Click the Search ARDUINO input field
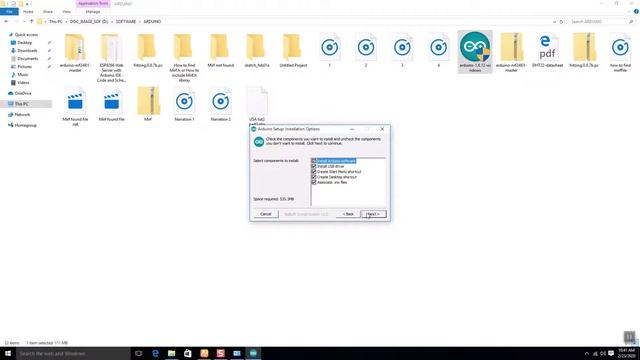This screenshot has width=640, height=360. [599, 21]
